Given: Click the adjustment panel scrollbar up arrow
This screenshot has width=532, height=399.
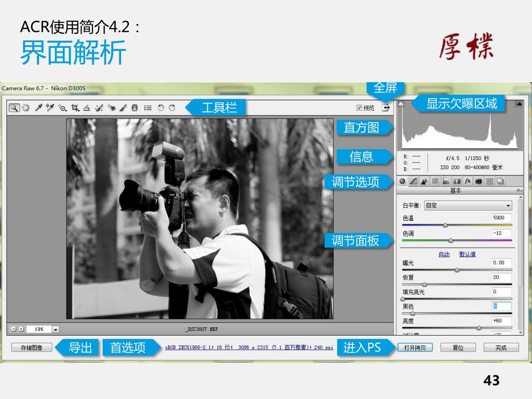Looking at the screenshot, I should click(x=521, y=197).
